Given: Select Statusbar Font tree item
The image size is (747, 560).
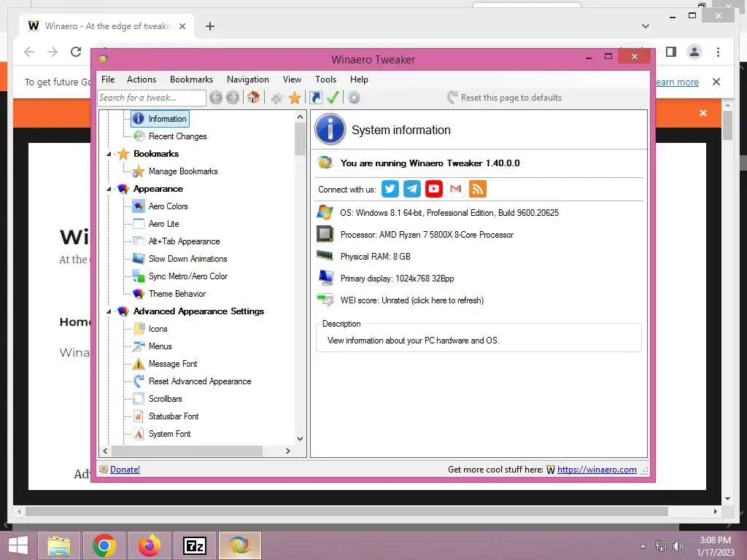Looking at the screenshot, I should (x=174, y=416).
